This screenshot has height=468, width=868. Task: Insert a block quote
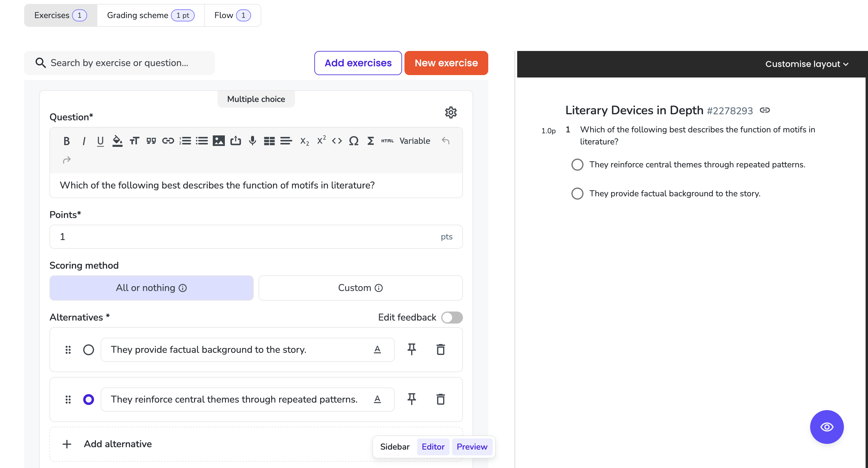[151, 141]
